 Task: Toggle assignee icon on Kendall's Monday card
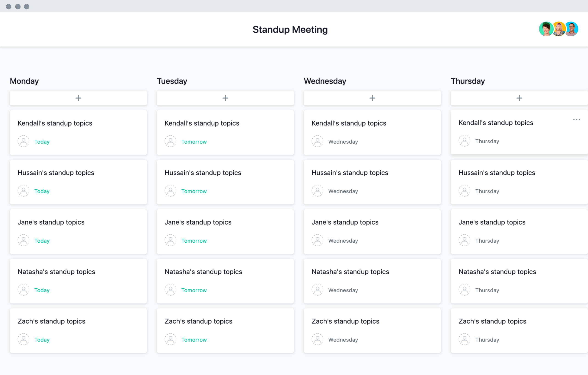pyautogui.click(x=23, y=141)
